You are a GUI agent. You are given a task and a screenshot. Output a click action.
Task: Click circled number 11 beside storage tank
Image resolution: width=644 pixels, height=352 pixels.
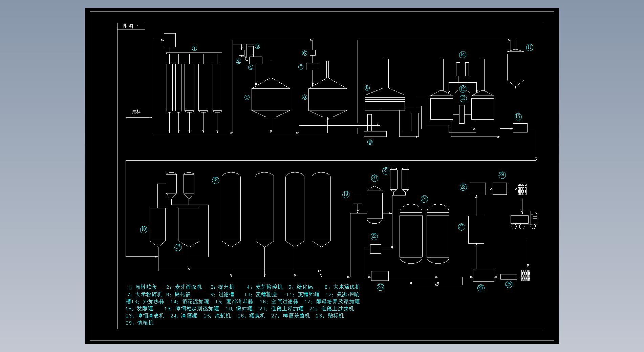tap(530, 47)
